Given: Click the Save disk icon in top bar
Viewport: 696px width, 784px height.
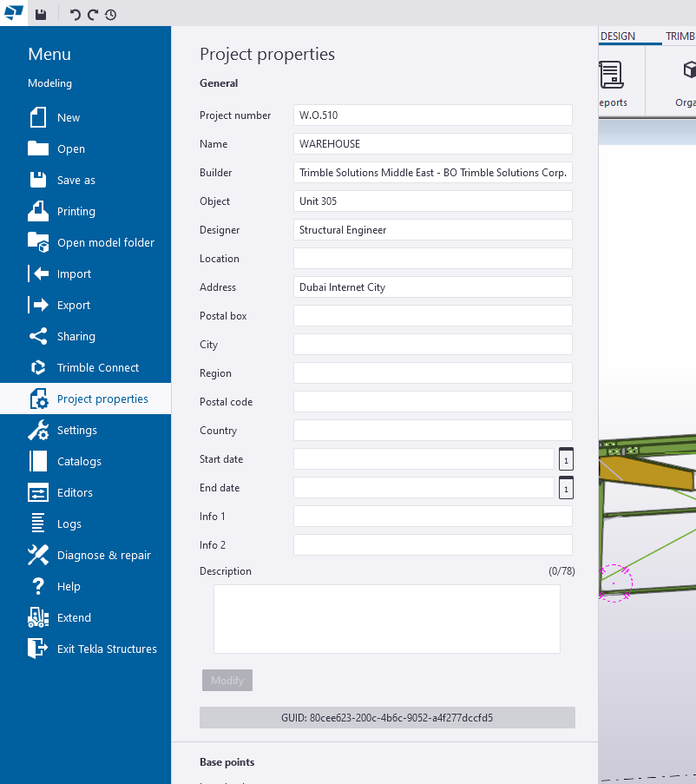Looking at the screenshot, I should pos(41,15).
